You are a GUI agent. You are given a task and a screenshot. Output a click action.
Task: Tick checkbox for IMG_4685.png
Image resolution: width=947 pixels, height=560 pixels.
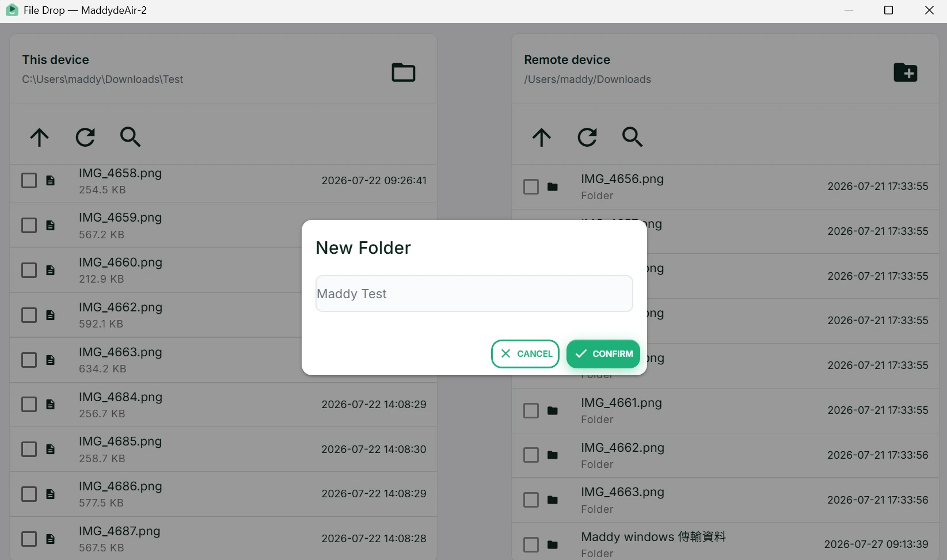[x=29, y=449]
